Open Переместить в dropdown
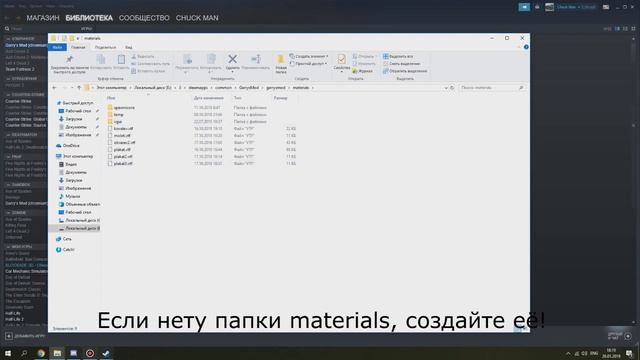640x360 pixels. click(187, 64)
